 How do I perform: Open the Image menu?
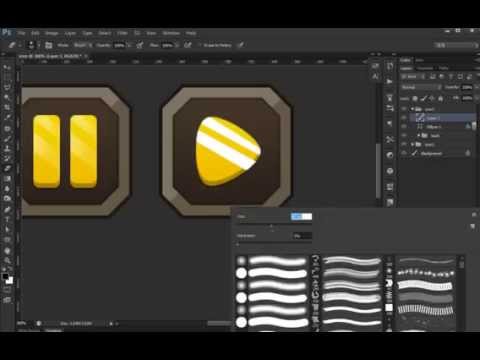[52, 33]
